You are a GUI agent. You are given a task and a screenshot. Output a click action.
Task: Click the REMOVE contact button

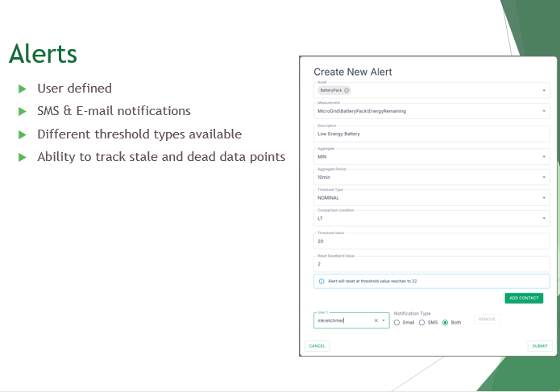coord(487,320)
